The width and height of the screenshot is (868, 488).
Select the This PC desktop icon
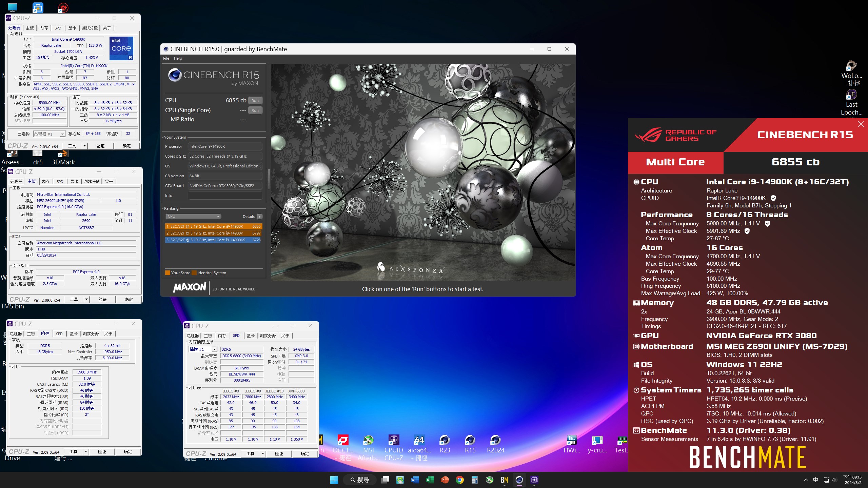click(x=13, y=7)
